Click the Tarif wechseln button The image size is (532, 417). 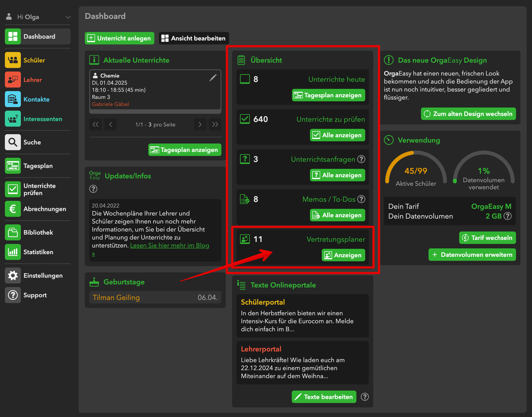coord(487,237)
